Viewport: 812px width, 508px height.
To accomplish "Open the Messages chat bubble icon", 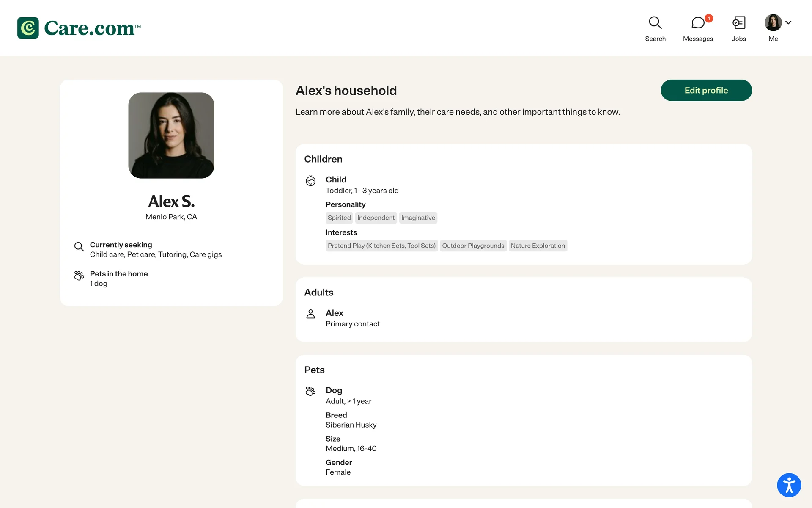I will [697, 23].
